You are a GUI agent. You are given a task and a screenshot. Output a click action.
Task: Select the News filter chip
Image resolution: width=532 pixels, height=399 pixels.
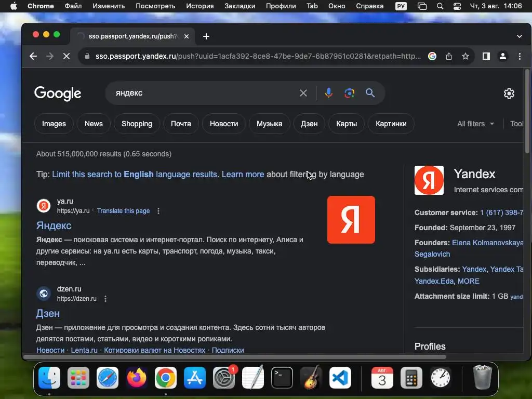[x=94, y=124]
